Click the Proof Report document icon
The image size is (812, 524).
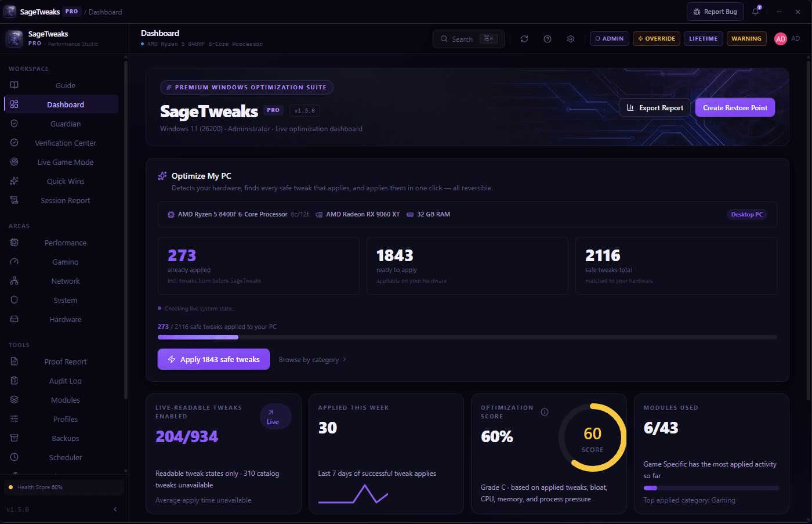coord(14,362)
